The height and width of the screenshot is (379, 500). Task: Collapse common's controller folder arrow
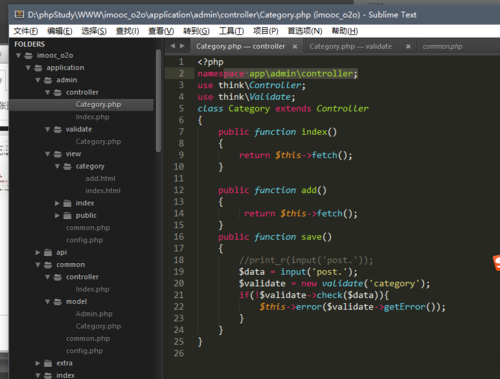[x=48, y=277]
